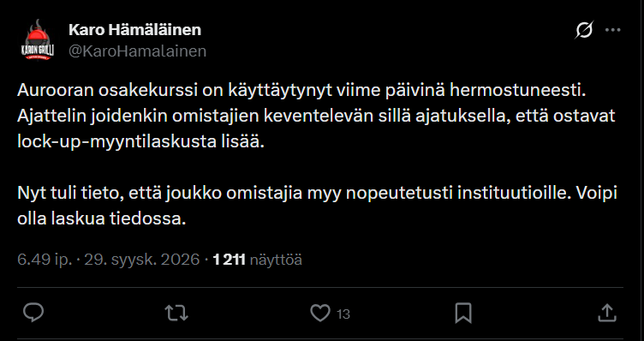This screenshot has width=644, height=341.
Task: Click the 6.49 ip. timestamp
Action: point(45,260)
